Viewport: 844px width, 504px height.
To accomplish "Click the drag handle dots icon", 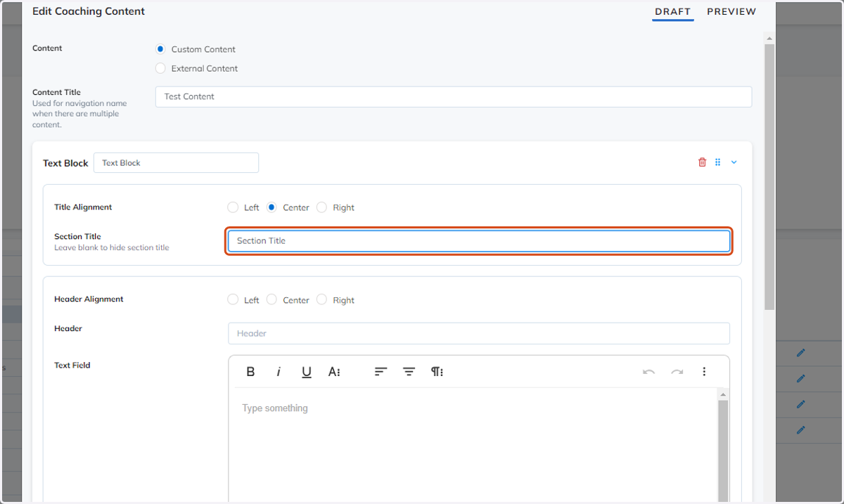I will click(x=718, y=162).
